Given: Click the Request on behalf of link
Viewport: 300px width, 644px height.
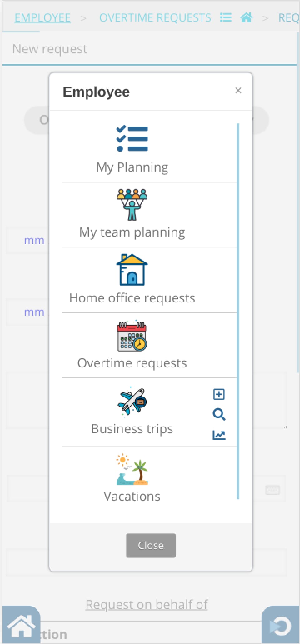Looking at the screenshot, I should pyautogui.click(x=147, y=605).
